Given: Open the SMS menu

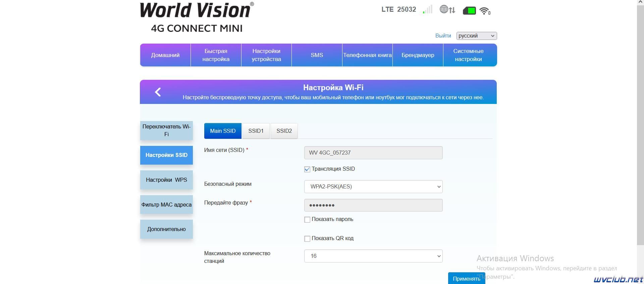Looking at the screenshot, I should tap(317, 55).
